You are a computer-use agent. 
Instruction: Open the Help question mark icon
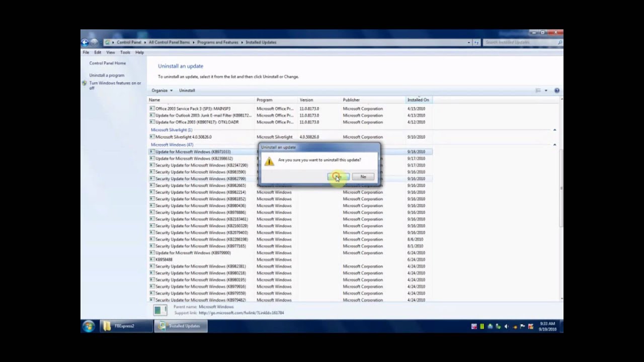tap(556, 90)
